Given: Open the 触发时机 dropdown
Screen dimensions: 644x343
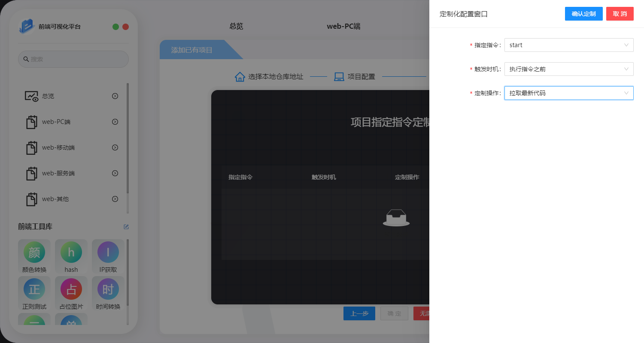Looking at the screenshot, I should point(569,69).
